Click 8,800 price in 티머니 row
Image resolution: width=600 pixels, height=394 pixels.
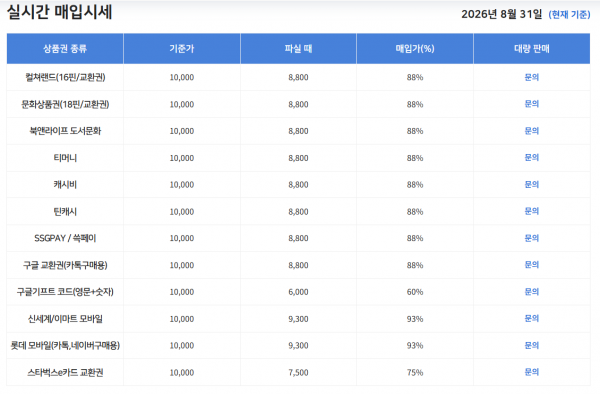click(298, 158)
